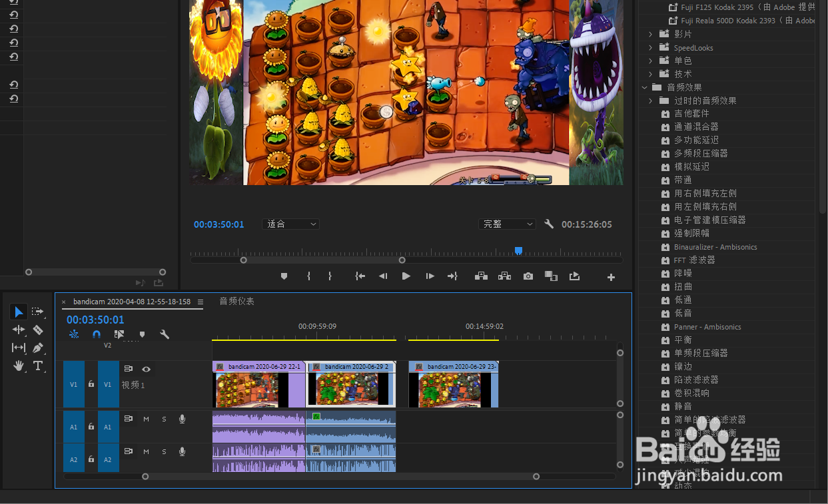Select 吉他套件 audio effect
828x504 pixels.
pos(691,113)
